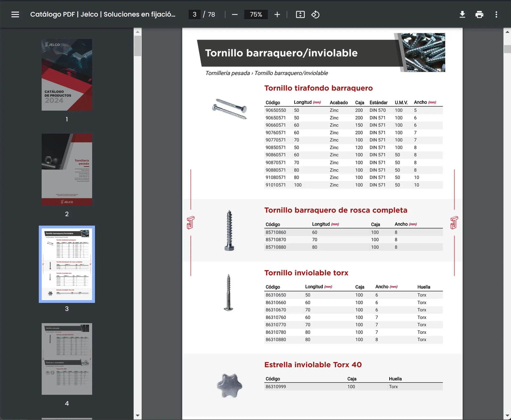Open page 2 Tornillería pesada thumbnail
Image resolution: width=511 pixels, height=420 pixels.
67,169
